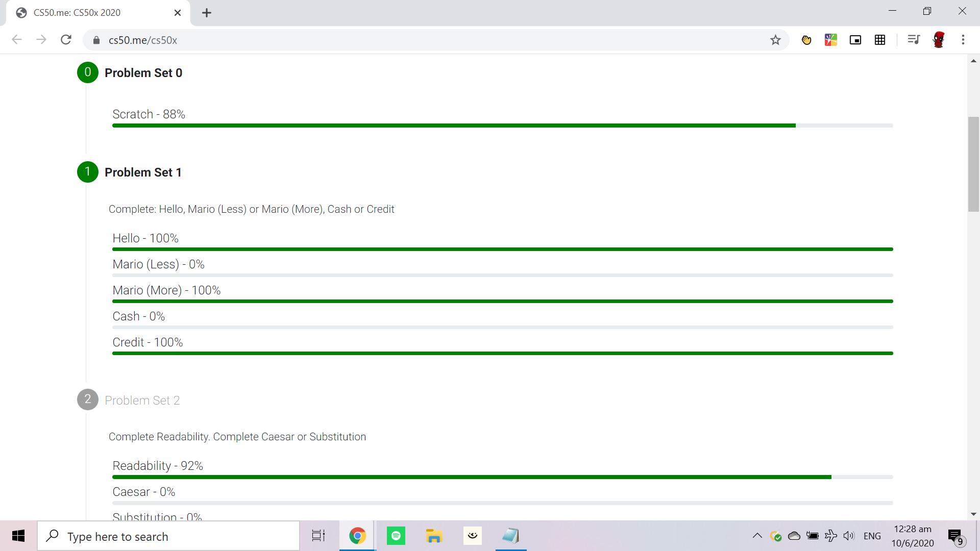This screenshot has height=551, width=980.
Task: Click the bookmark star icon
Action: point(775,40)
